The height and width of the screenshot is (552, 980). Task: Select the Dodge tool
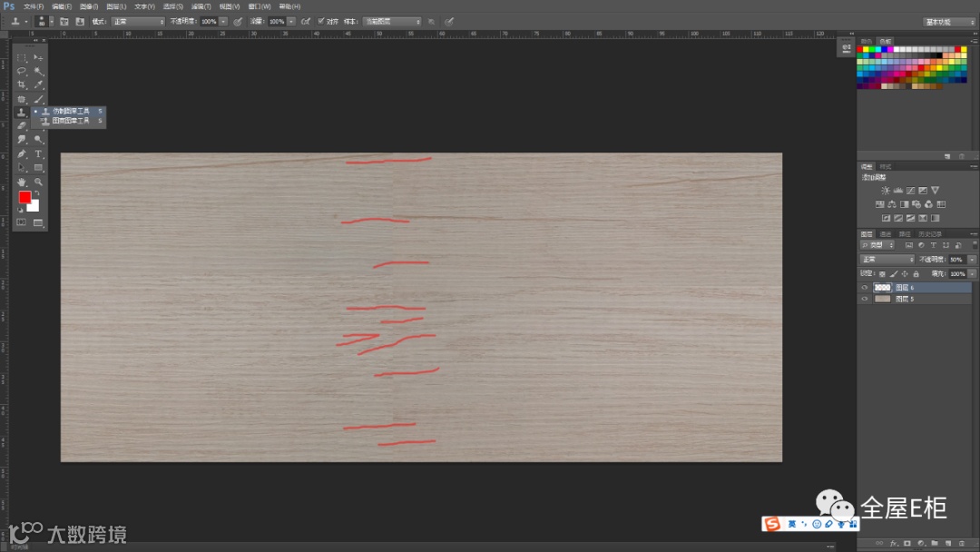[38, 140]
